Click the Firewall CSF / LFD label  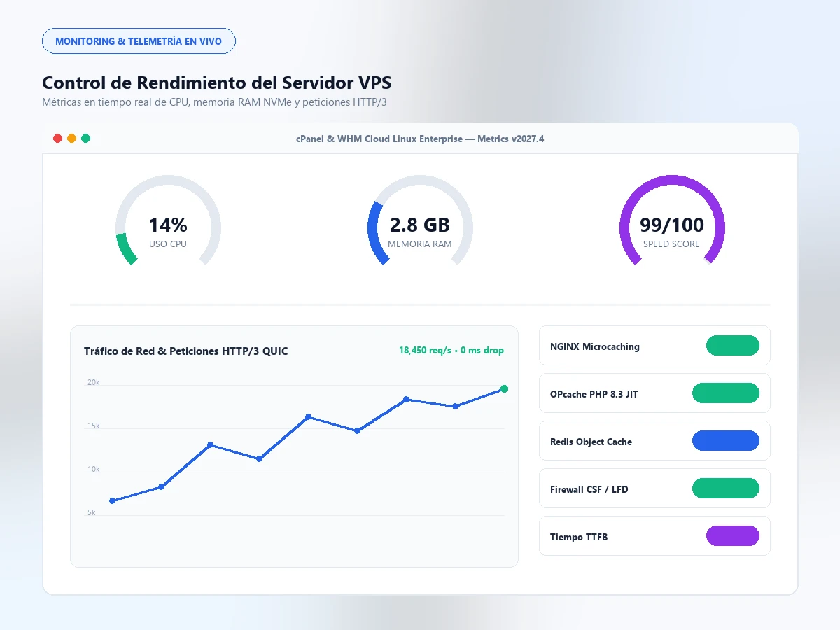589,489
